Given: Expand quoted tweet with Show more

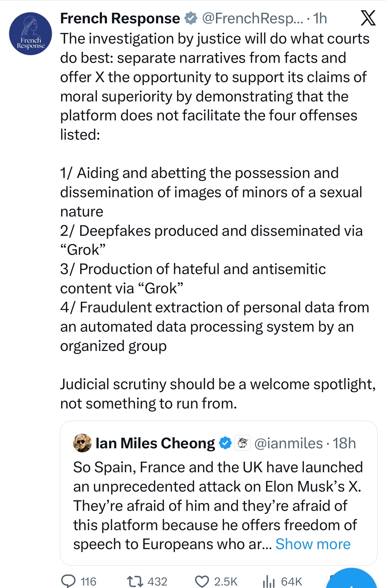Looking at the screenshot, I should pos(313,544).
